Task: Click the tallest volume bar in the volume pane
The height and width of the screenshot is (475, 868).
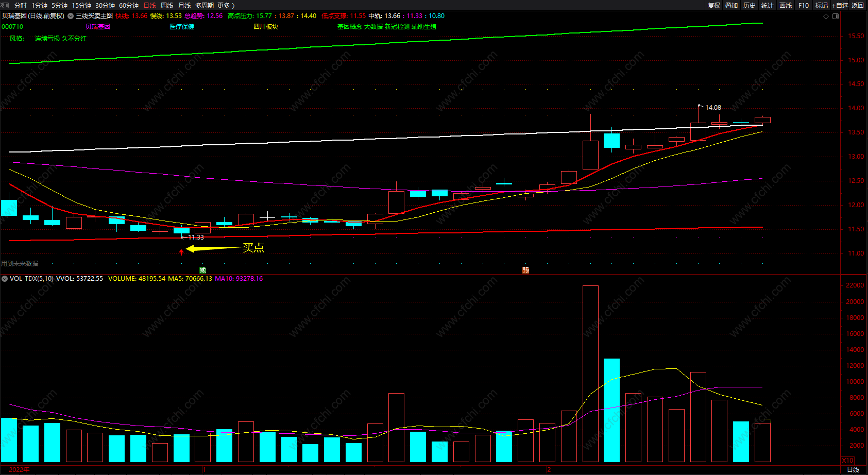Action: [x=590, y=374]
